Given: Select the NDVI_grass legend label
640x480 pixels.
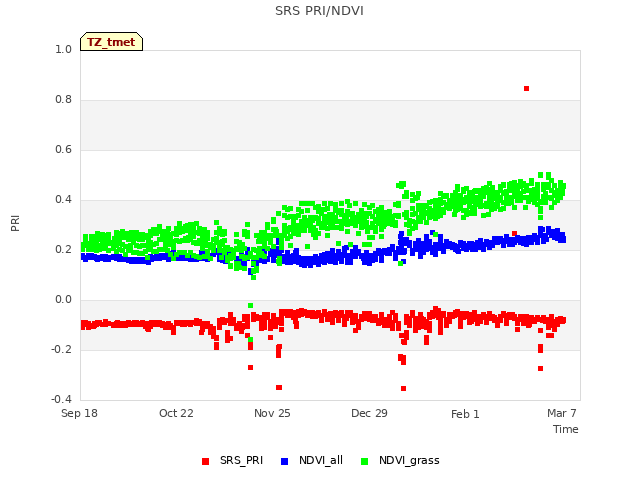Looking at the screenshot, I should pyautogui.click(x=409, y=460).
